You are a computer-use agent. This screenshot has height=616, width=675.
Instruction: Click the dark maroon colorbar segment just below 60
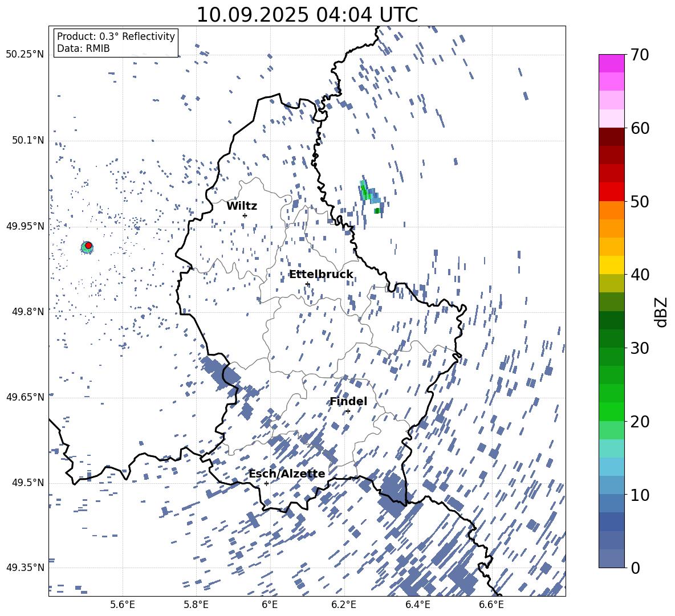(x=611, y=137)
